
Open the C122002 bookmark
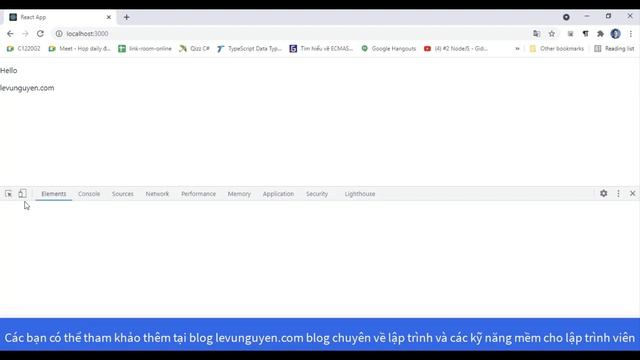pos(23,49)
